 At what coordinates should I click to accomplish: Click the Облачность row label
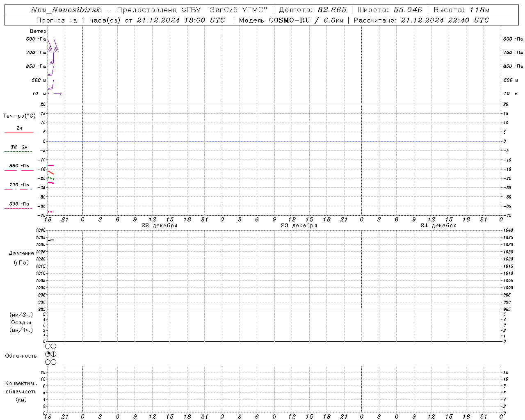pyautogui.click(x=21, y=356)
